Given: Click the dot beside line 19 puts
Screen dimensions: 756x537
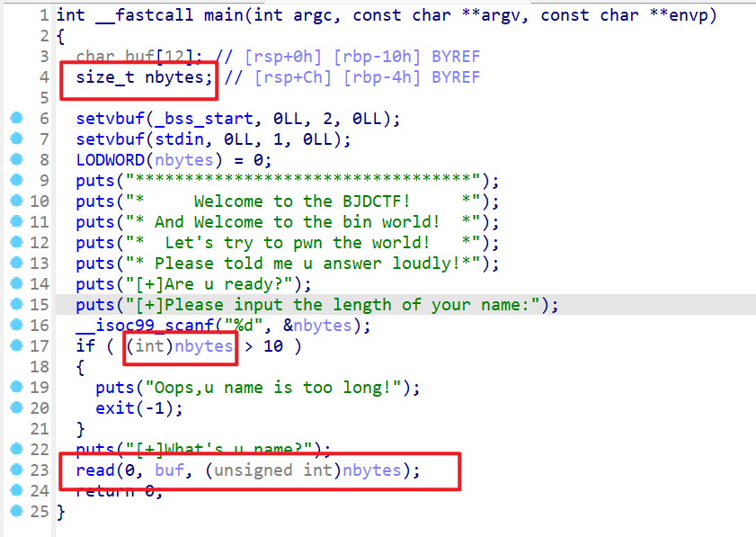Looking at the screenshot, I should tap(15, 388).
